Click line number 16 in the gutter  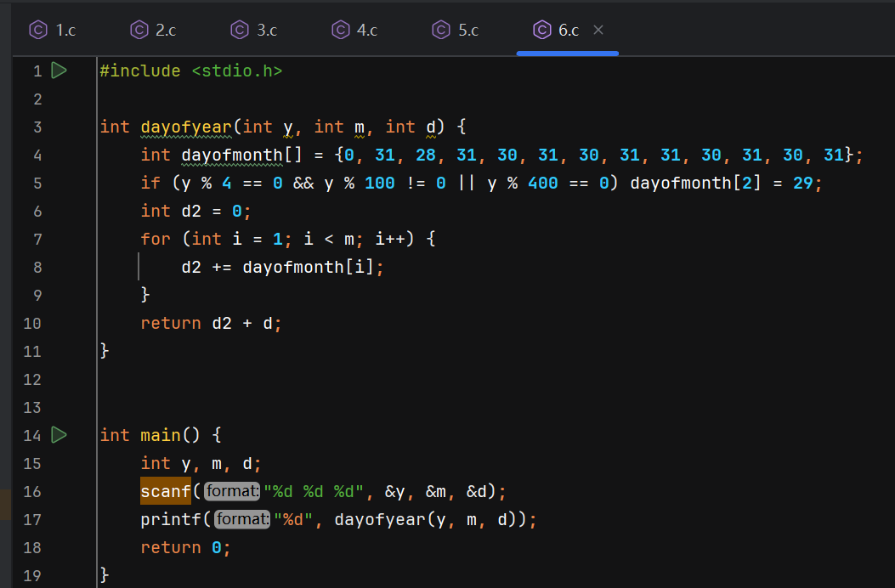click(33, 491)
